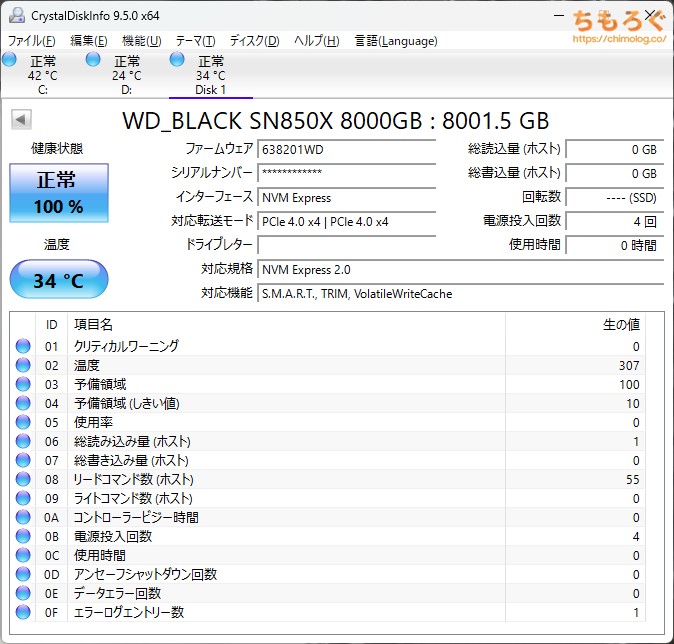This screenshot has height=644, width=674.
Task: Open the 言語(Language) menu
Action: (x=396, y=41)
